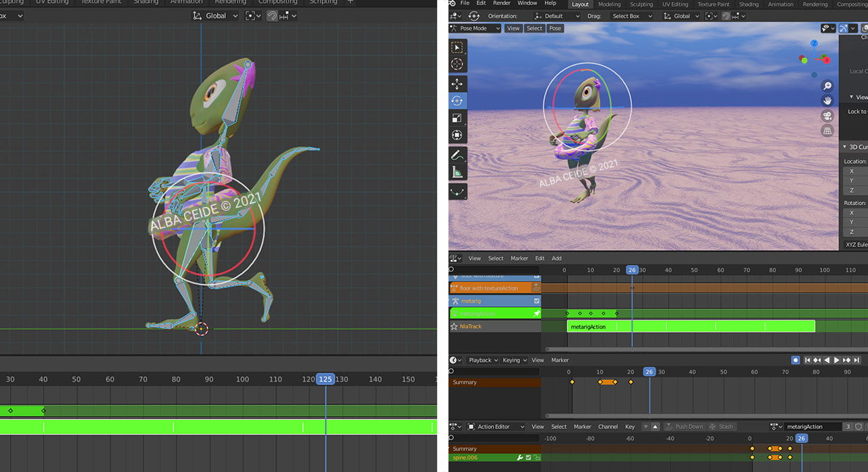Play the animation forward
This screenshot has height=472, width=868.
[x=836, y=360]
